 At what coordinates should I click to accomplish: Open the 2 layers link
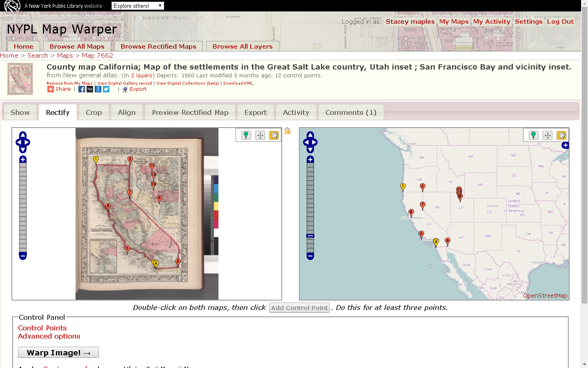[x=141, y=75]
